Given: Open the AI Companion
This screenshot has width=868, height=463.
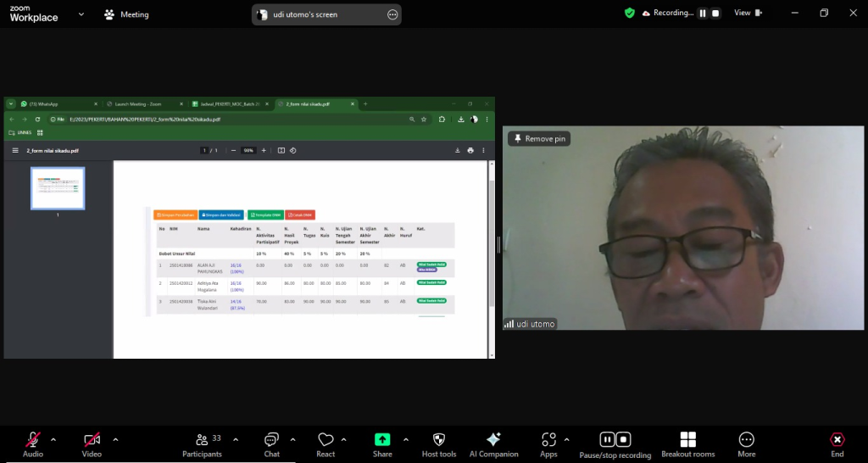Looking at the screenshot, I should click(x=493, y=440).
